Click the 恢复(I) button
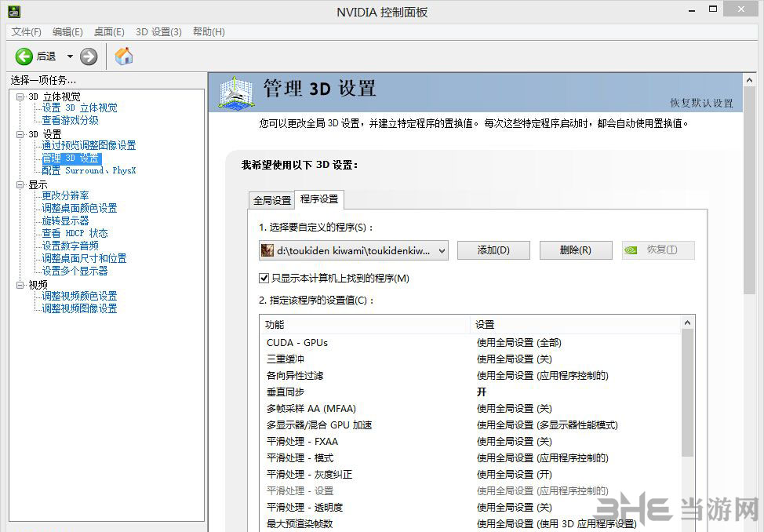Viewport: 764px width, 532px height. click(x=658, y=250)
